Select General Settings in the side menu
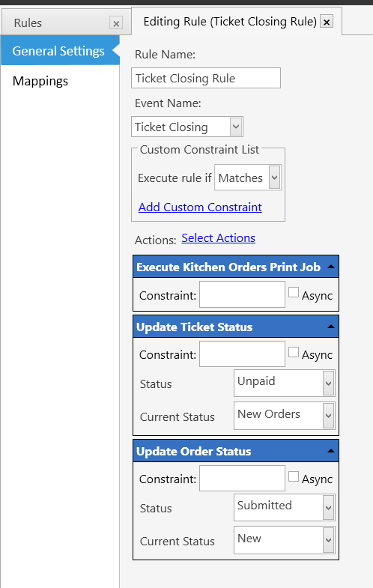The image size is (373, 588). 58,51
